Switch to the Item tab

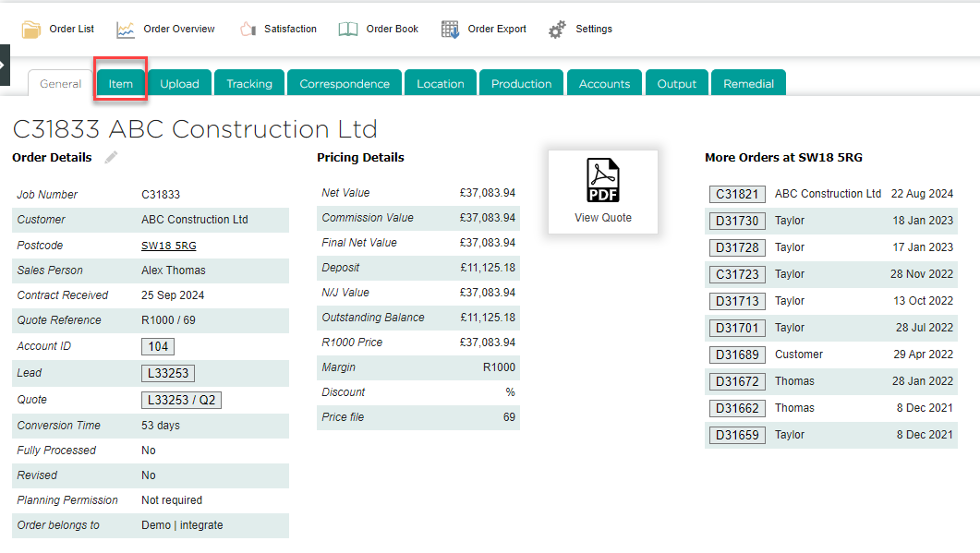pyautogui.click(x=121, y=83)
